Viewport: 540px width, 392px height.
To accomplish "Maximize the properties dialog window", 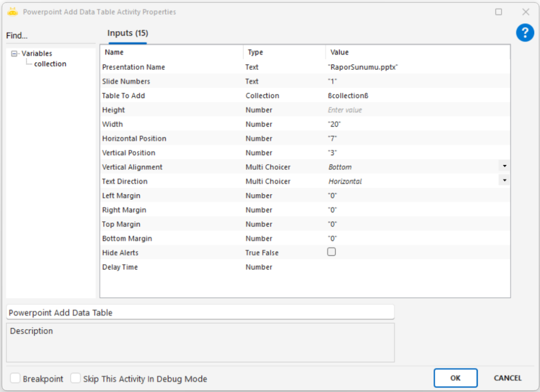I will tap(498, 12).
